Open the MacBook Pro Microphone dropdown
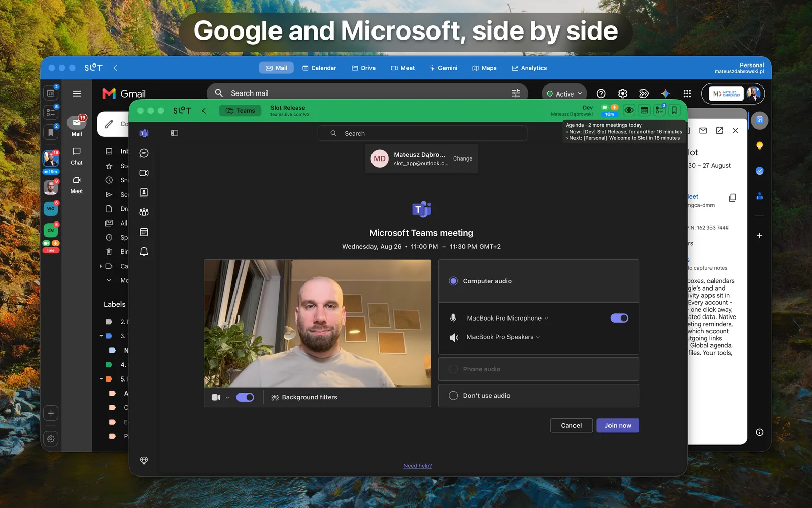The image size is (812, 508). click(x=507, y=318)
